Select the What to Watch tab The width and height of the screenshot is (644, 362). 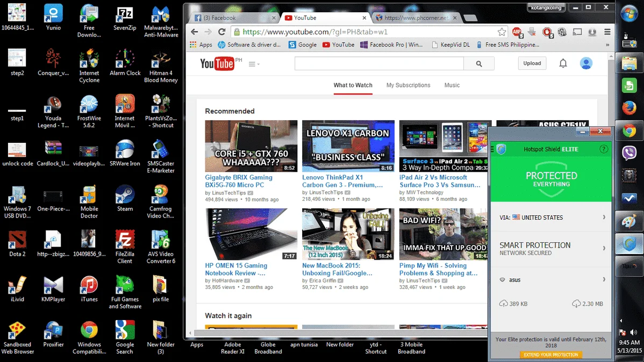coord(353,85)
